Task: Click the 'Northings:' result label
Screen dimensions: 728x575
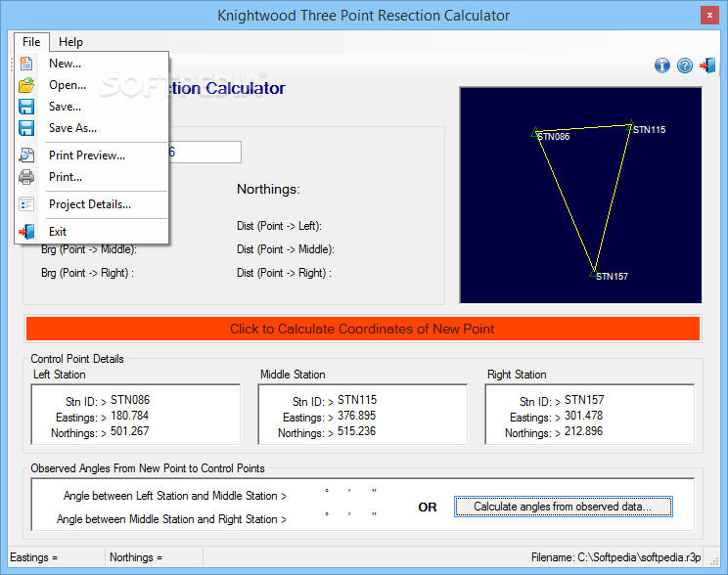Action: click(x=268, y=190)
